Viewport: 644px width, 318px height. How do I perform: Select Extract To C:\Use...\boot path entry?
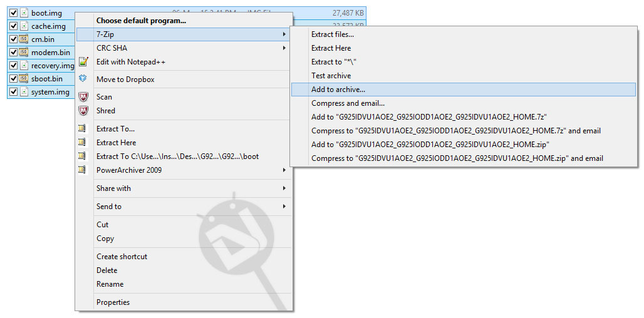pyautogui.click(x=177, y=156)
